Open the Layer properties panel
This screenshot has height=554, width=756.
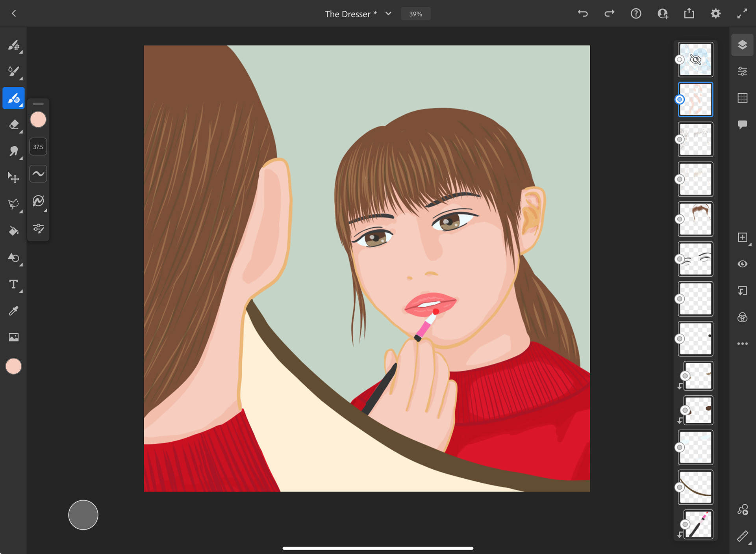[742, 71]
